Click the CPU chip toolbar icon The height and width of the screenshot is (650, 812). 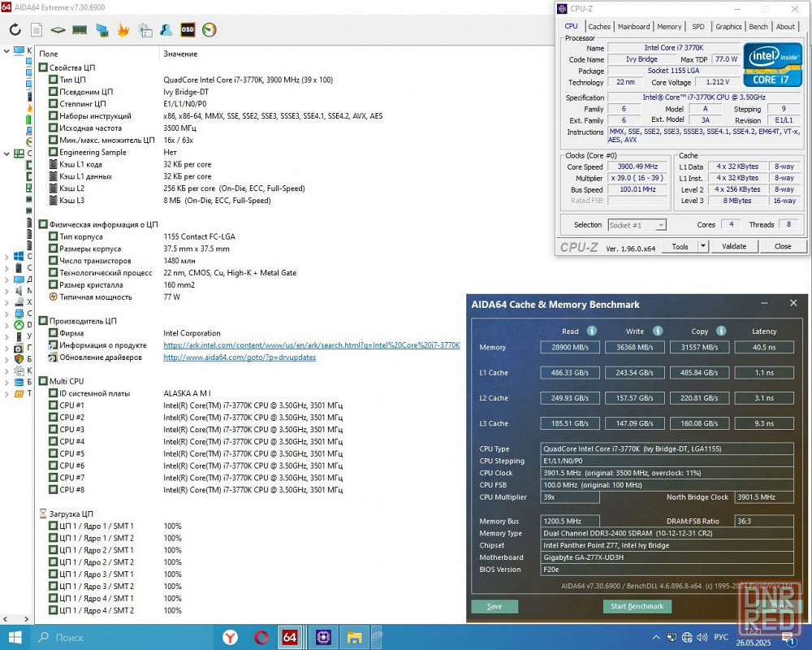pyautogui.click(x=58, y=30)
